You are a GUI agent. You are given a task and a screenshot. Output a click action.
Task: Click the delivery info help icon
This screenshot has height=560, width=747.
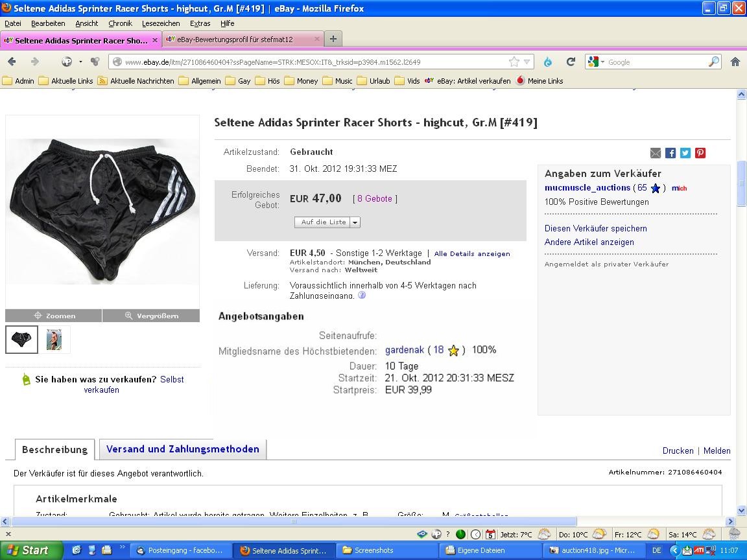(362, 296)
